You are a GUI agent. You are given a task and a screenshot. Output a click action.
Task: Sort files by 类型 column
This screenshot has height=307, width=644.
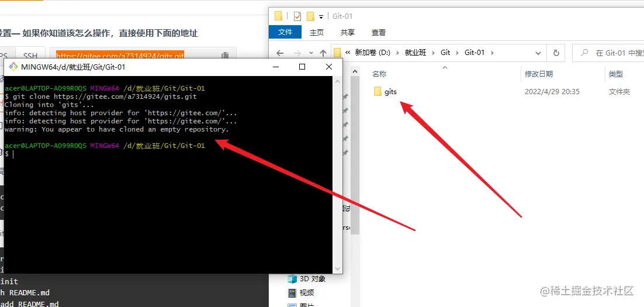616,74
